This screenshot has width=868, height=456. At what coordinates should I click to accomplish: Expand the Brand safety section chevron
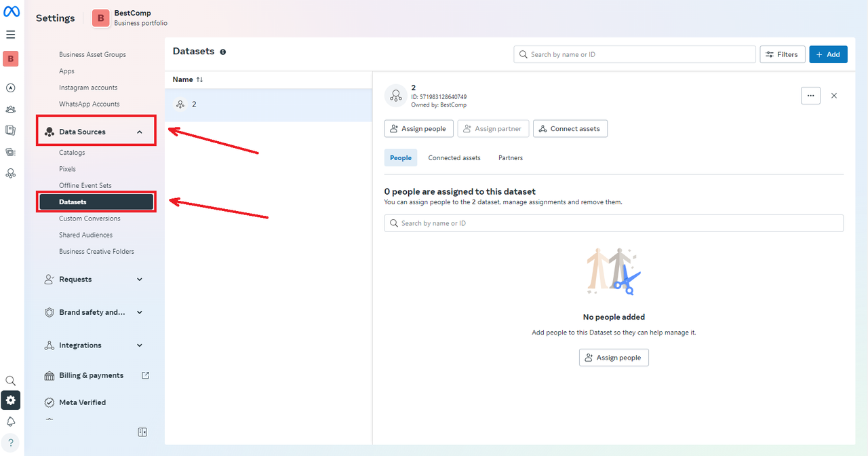140,313
